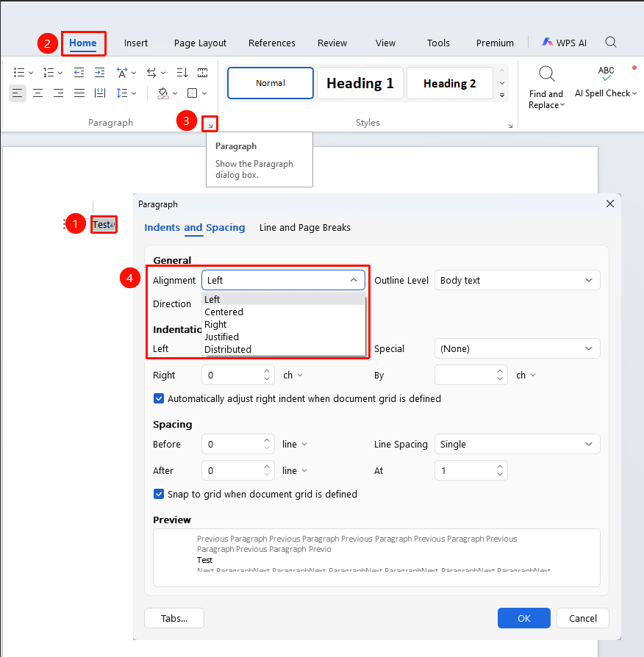Screen dimensions: 644x657
Task: Open the Special indentation dropdown
Action: point(517,348)
